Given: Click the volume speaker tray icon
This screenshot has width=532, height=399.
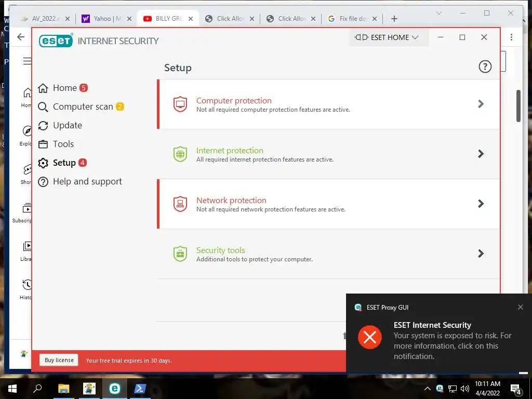Looking at the screenshot, I should coord(465,389).
